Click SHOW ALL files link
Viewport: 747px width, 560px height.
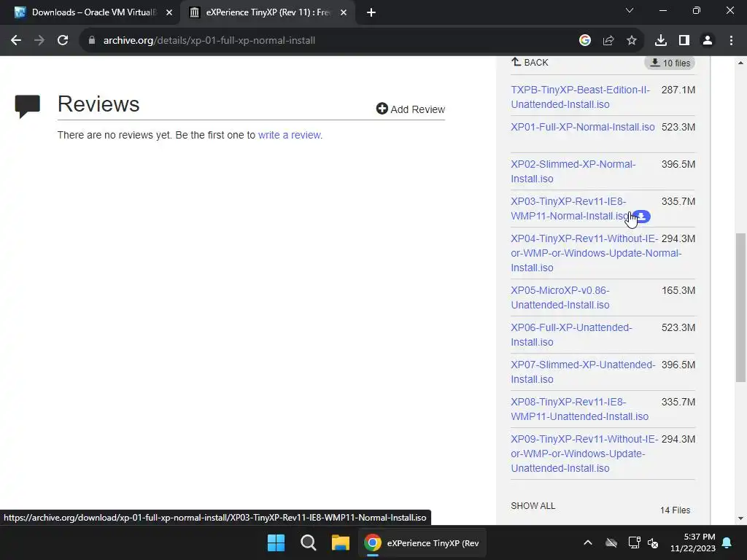(533, 506)
